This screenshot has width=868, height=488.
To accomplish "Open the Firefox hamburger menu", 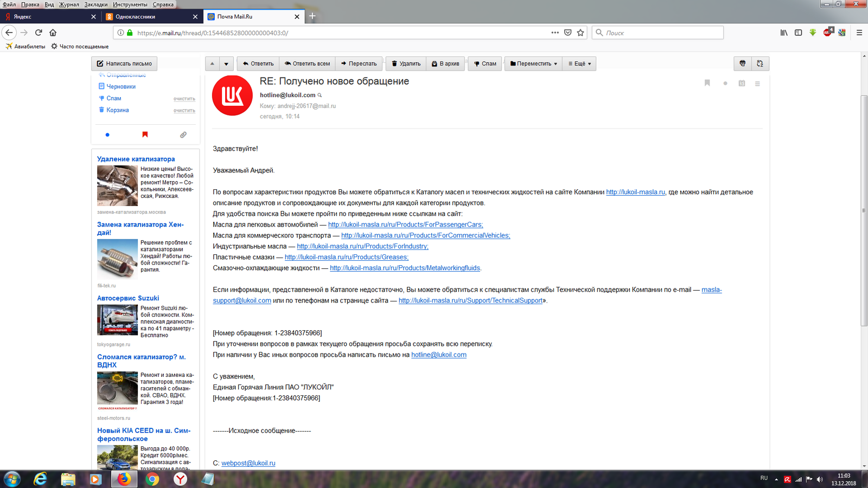I will click(x=859, y=33).
